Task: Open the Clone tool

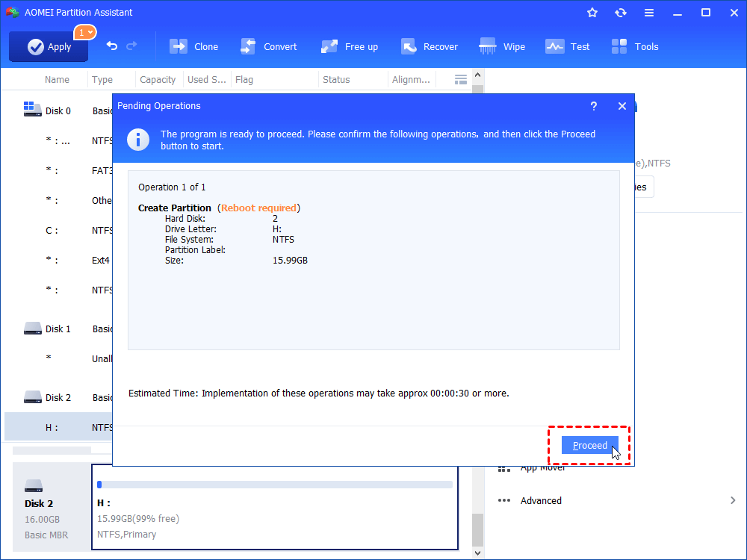Action: coord(194,46)
